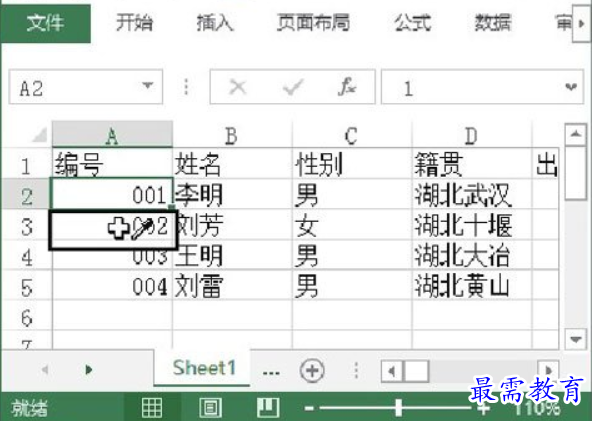Select the cell with 001
This screenshot has width=592, height=421.
pos(112,194)
